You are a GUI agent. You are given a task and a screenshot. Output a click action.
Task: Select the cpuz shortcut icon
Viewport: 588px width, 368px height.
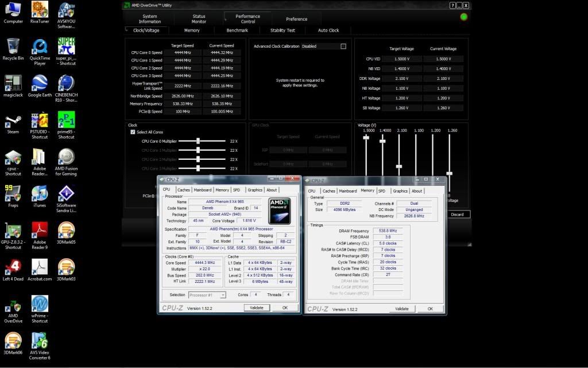coord(13,162)
